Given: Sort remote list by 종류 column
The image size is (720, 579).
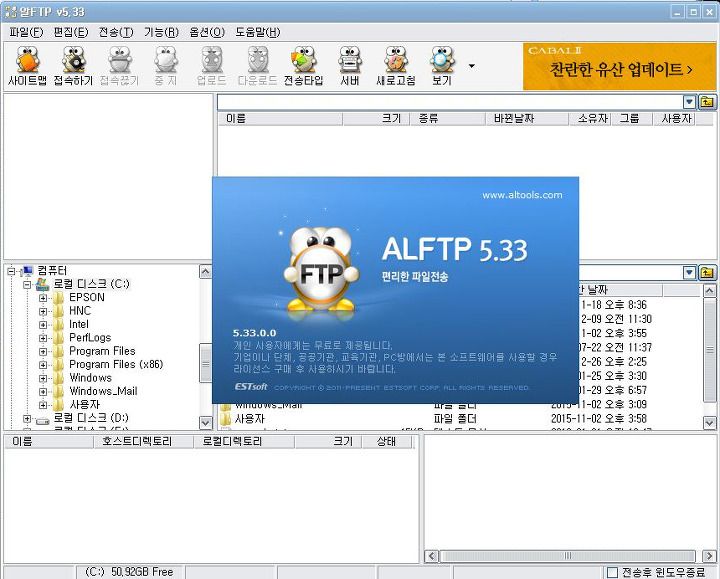Looking at the screenshot, I should coord(448,118).
